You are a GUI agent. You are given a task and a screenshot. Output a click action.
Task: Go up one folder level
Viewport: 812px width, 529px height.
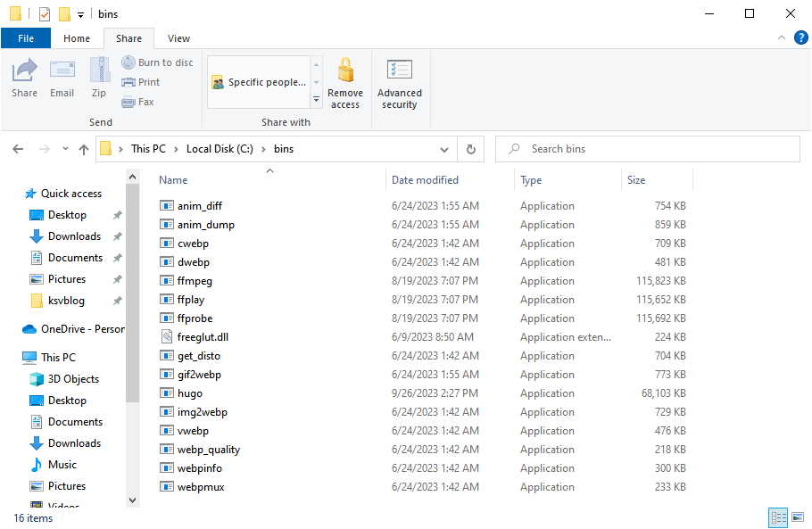[83, 149]
